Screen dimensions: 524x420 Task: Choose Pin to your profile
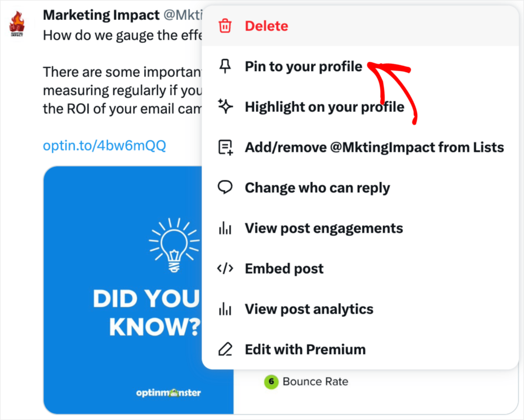pyautogui.click(x=303, y=66)
